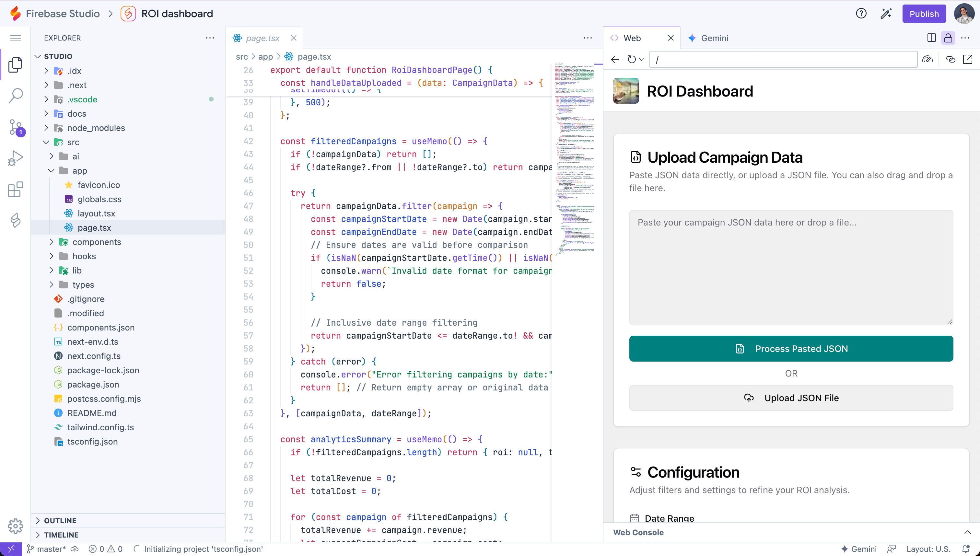Image resolution: width=980 pixels, height=556 pixels.
Task: Open the user profile avatar
Action: coord(963,14)
